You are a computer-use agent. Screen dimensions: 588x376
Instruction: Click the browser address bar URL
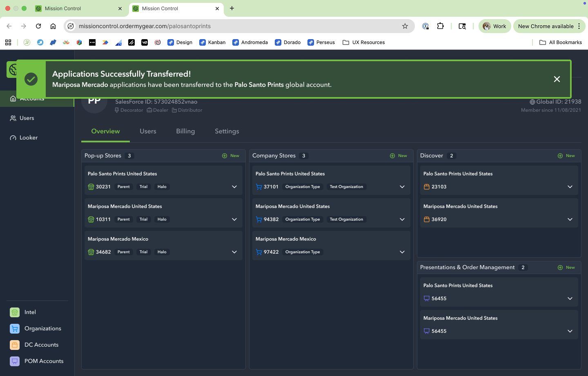pyautogui.click(x=145, y=26)
